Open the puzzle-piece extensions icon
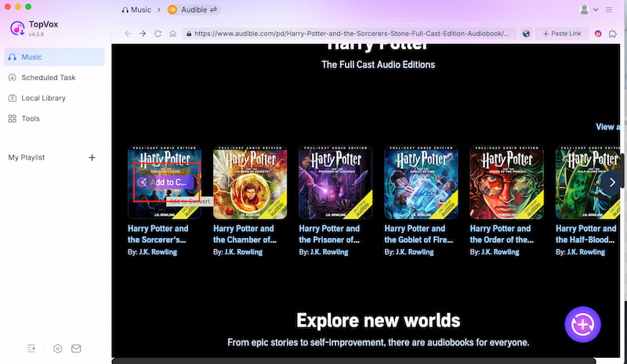This screenshot has width=627, height=364. 613,34
